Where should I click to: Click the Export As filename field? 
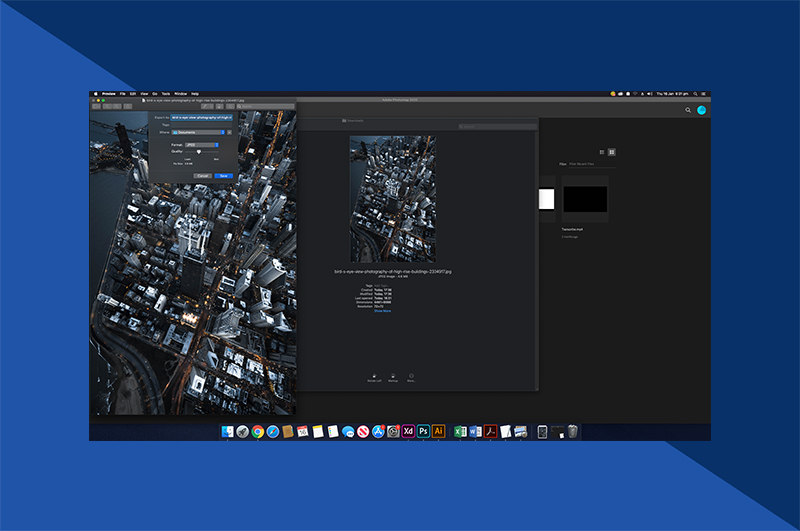click(202, 118)
